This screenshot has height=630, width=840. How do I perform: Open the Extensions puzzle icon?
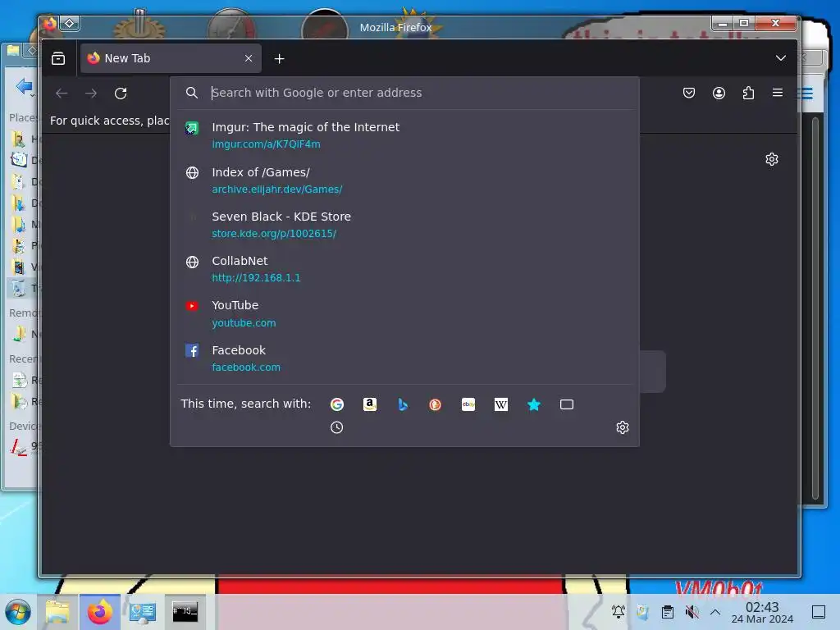click(x=748, y=94)
